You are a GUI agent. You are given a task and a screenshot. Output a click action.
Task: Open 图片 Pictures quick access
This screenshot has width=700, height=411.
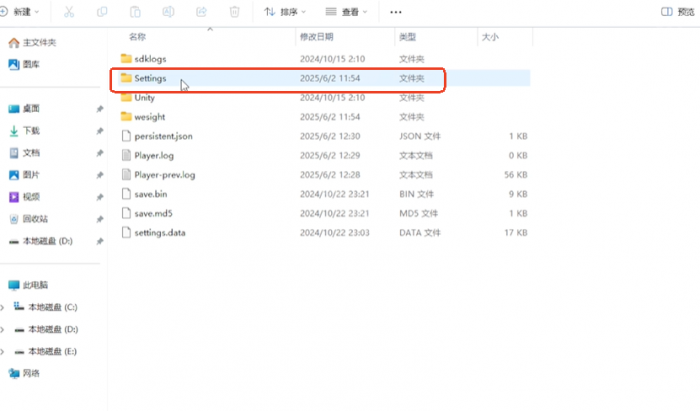[25, 174]
